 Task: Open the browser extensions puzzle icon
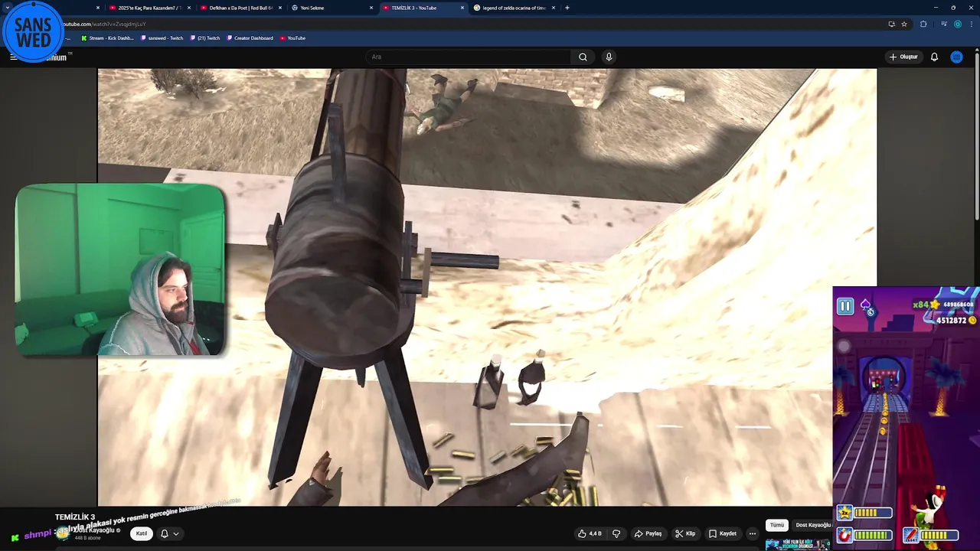(923, 24)
